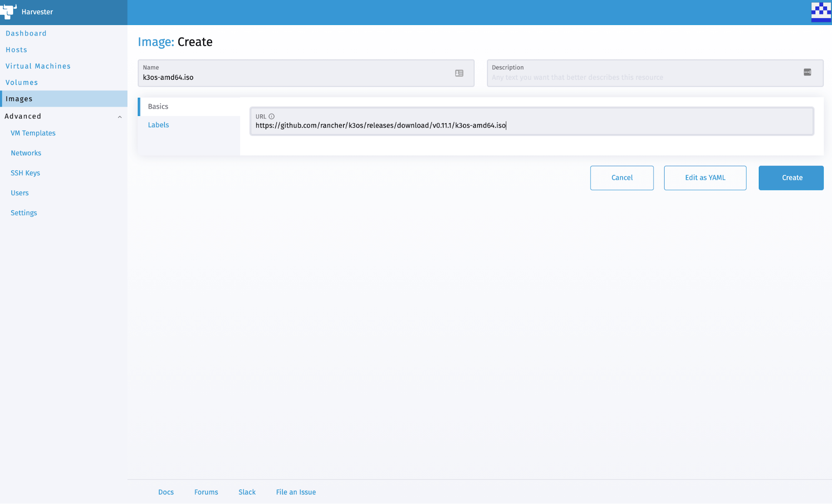832x504 pixels.
Task: Navigate to SSH Keys
Action: pos(25,173)
